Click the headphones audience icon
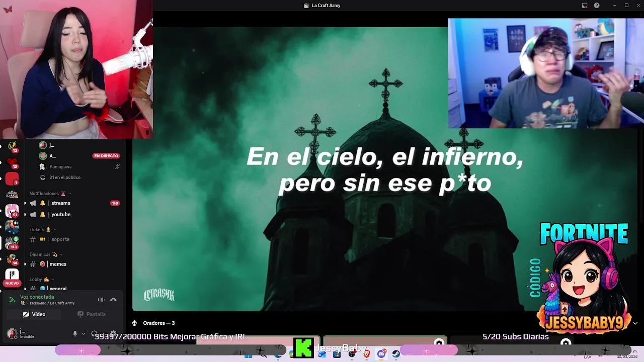Viewport: 644px width, 362px height. (43, 177)
